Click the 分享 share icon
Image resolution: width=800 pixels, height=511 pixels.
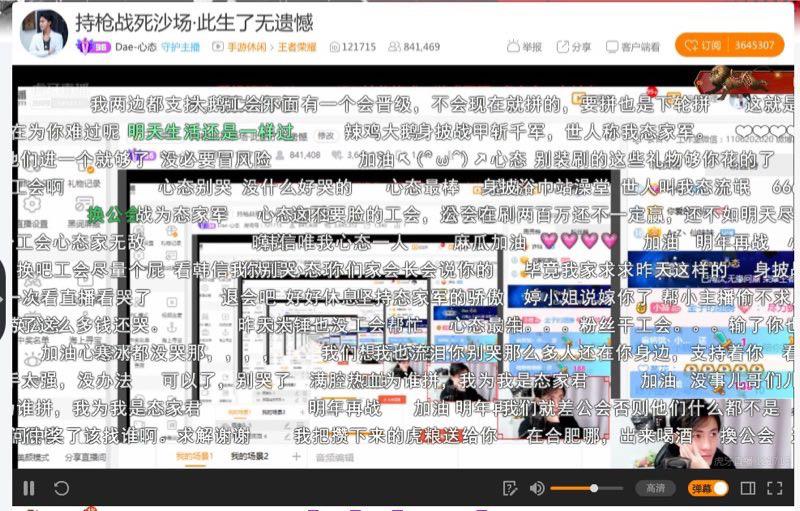tap(574, 47)
